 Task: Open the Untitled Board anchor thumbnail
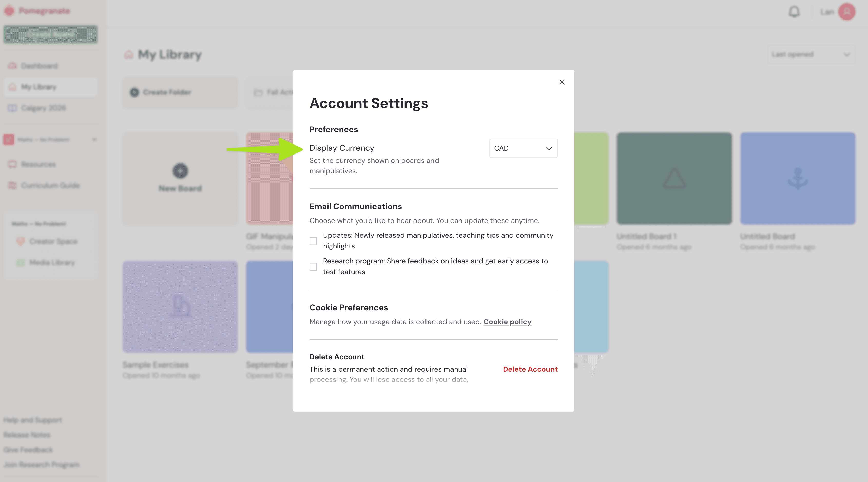point(798,178)
